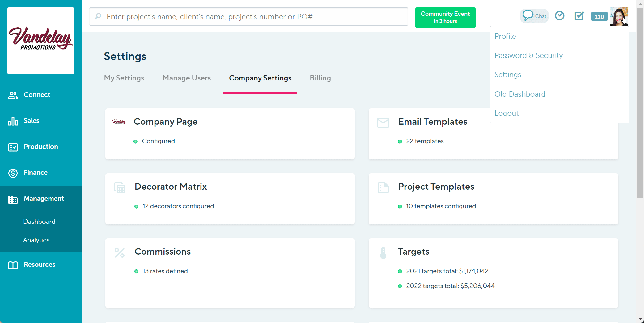Screen dimensions: 644x323
Task: Click the Community Event button
Action: point(445,17)
